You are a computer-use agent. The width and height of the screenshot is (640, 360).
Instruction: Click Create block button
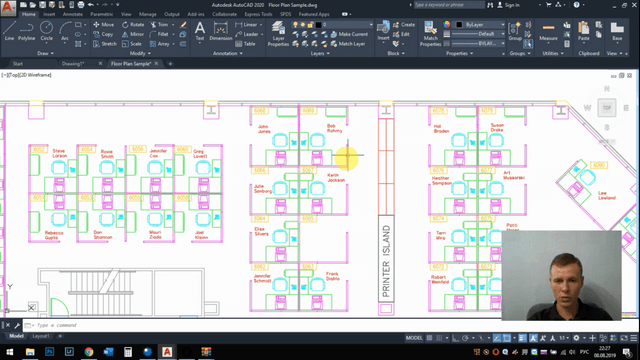click(x=404, y=24)
